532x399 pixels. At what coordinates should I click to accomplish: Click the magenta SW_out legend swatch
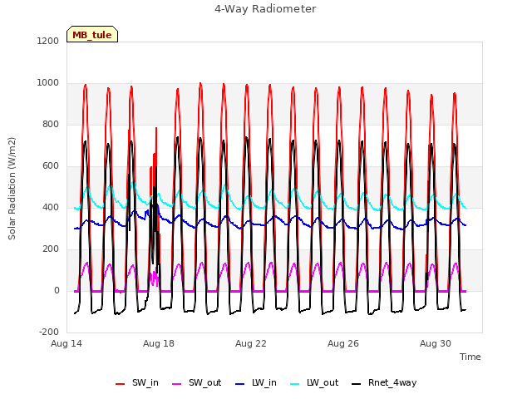tap(177, 384)
